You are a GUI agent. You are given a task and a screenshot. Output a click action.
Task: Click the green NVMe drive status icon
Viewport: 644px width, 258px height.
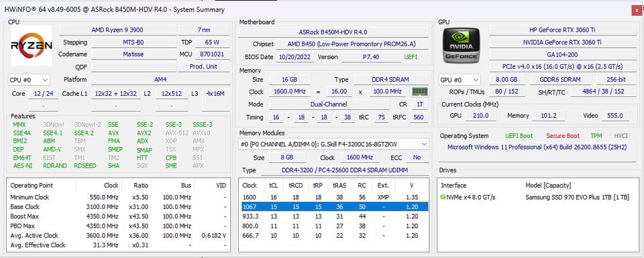click(443, 197)
